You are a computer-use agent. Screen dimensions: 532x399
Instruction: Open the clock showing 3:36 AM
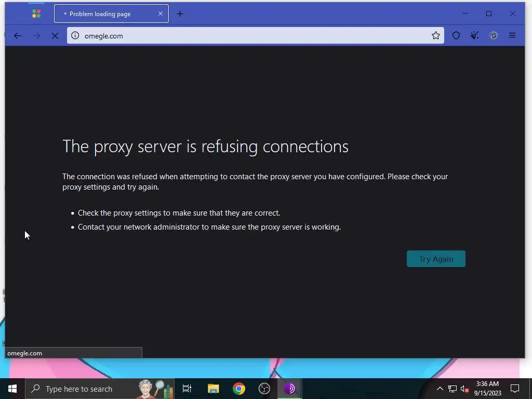[x=487, y=389]
